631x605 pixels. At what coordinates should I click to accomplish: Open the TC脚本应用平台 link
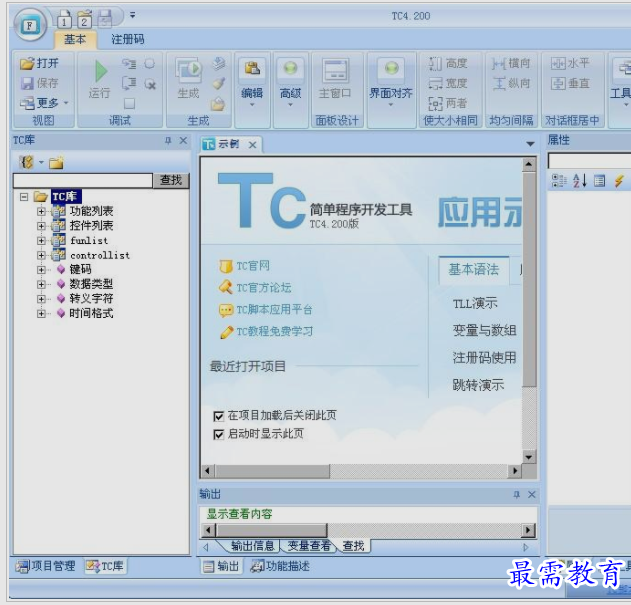click(274, 310)
